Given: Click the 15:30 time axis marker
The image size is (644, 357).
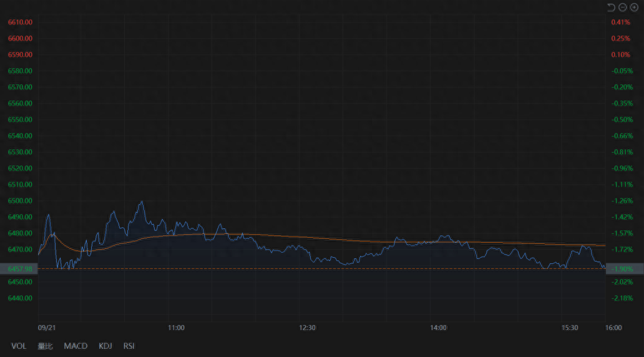Looking at the screenshot, I should point(570,328).
